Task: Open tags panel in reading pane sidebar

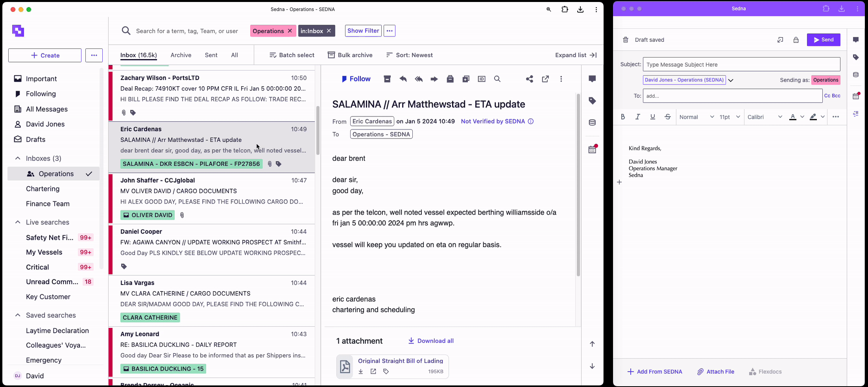Action: [x=592, y=101]
